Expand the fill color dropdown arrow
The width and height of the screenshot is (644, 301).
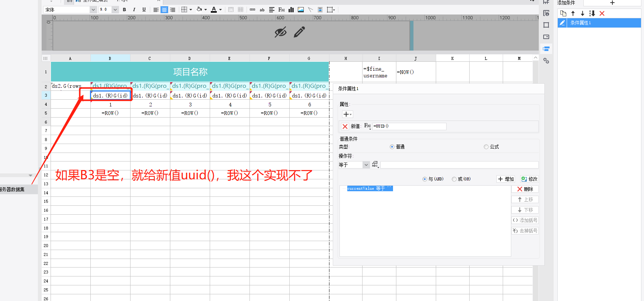tap(205, 10)
